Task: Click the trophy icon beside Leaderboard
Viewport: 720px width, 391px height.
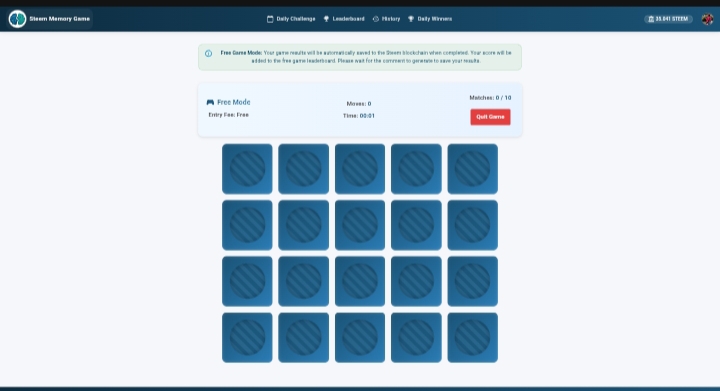Action: point(326,19)
